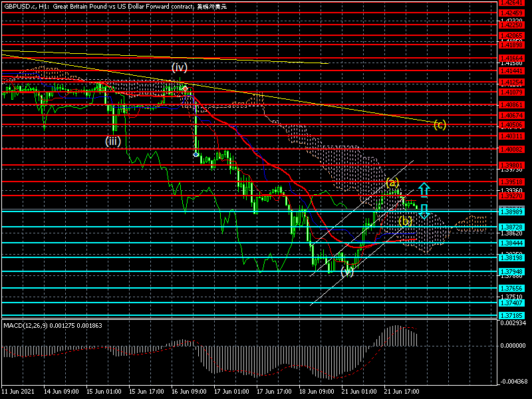Click the 17 Jun 01:00 time label
The image size is (532, 399).
pyautogui.click(x=231, y=391)
